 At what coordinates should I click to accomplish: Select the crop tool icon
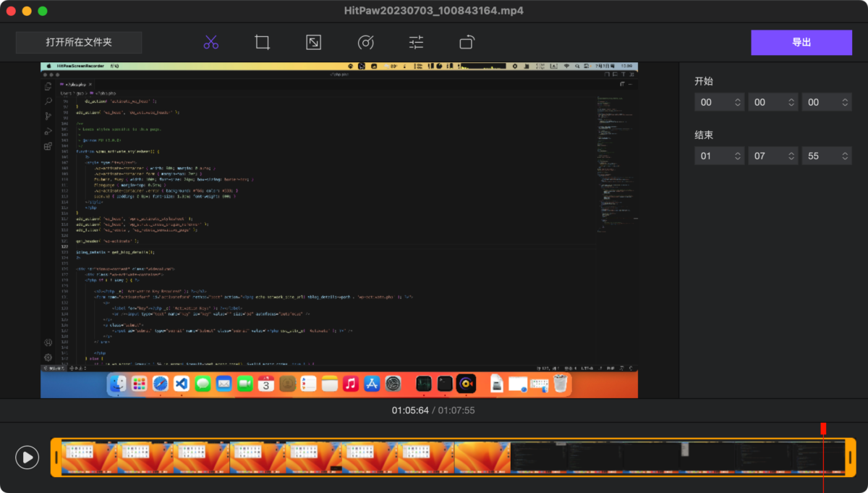(x=262, y=42)
